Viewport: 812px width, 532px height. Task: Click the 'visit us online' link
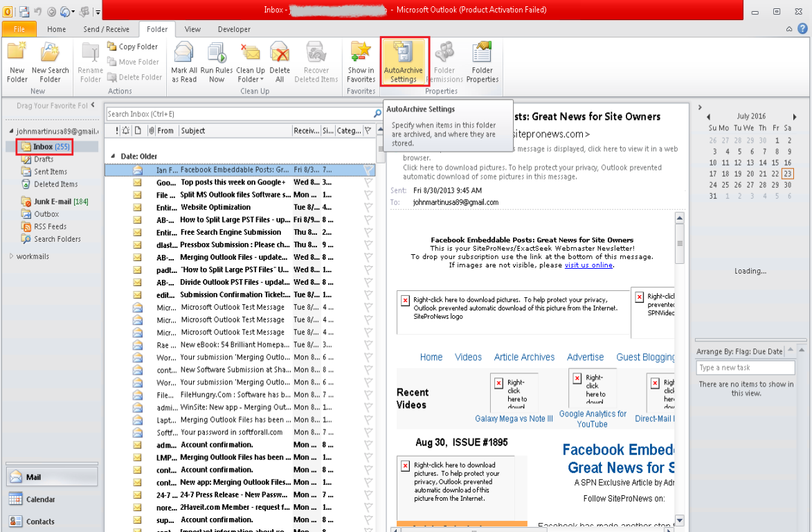coord(588,265)
